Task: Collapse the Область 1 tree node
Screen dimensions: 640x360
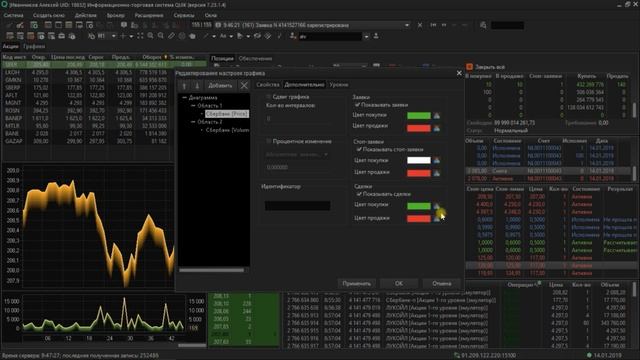Action: (193, 106)
